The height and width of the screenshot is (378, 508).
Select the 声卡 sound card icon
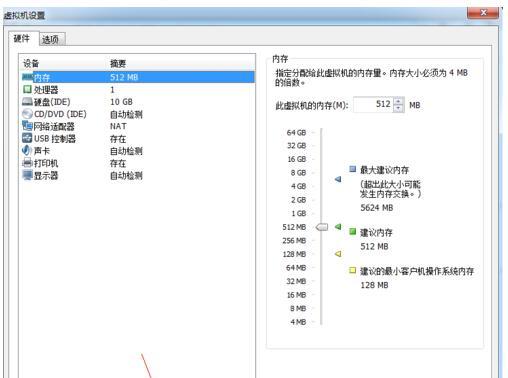tap(27, 150)
